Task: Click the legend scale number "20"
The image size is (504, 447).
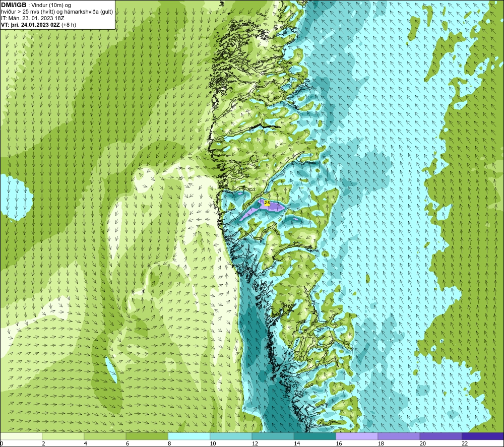Action: 423,444
